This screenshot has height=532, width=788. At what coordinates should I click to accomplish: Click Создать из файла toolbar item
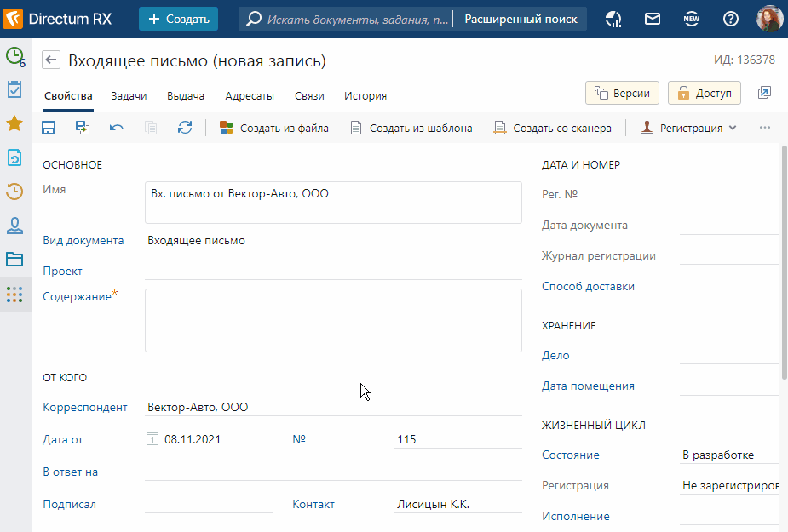point(273,128)
